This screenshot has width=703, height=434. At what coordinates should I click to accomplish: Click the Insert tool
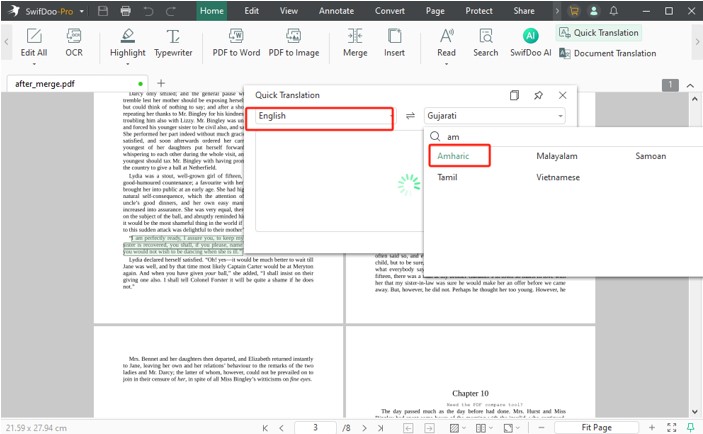click(394, 43)
